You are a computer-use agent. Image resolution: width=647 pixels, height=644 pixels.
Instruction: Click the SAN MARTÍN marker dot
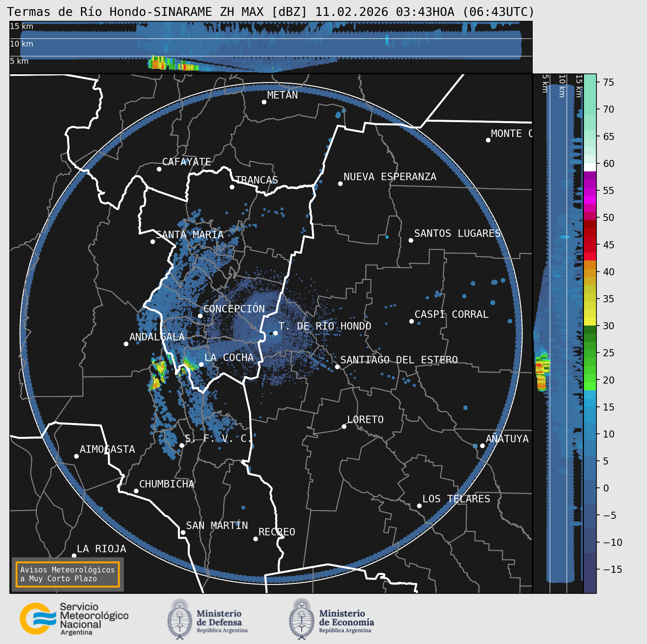click(x=183, y=533)
